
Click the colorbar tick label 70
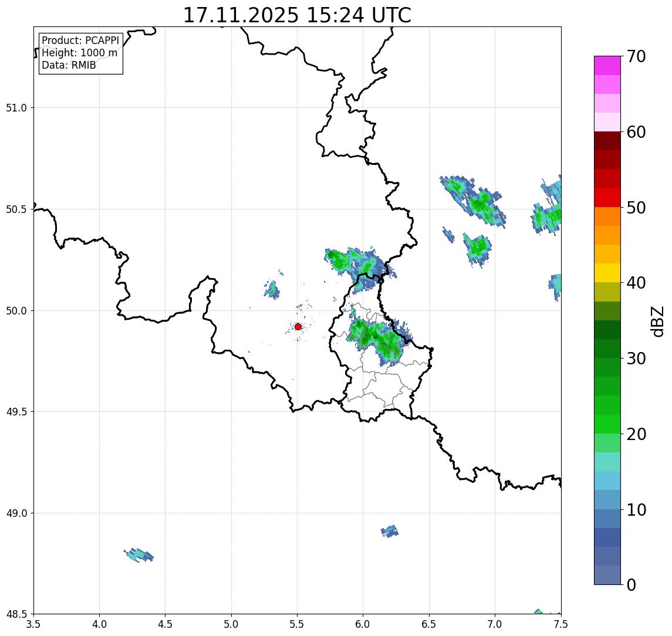pyautogui.click(x=636, y=56)
